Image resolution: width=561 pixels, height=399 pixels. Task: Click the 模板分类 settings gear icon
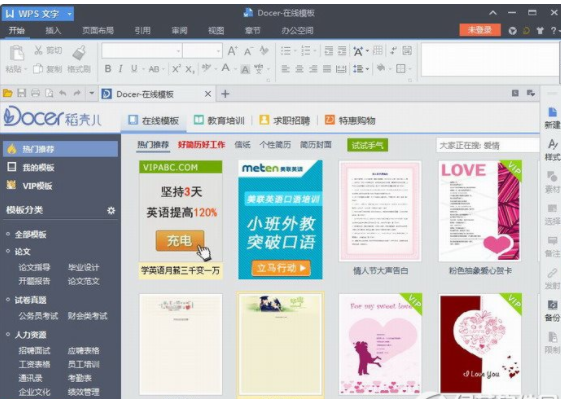pyautogui.click(x=111, y=210)
